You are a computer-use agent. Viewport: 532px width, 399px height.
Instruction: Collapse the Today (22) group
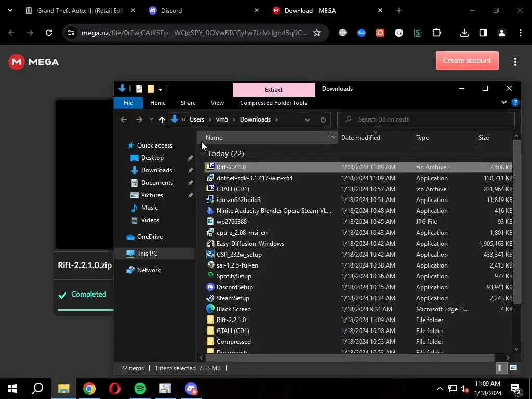click(203, 154)
